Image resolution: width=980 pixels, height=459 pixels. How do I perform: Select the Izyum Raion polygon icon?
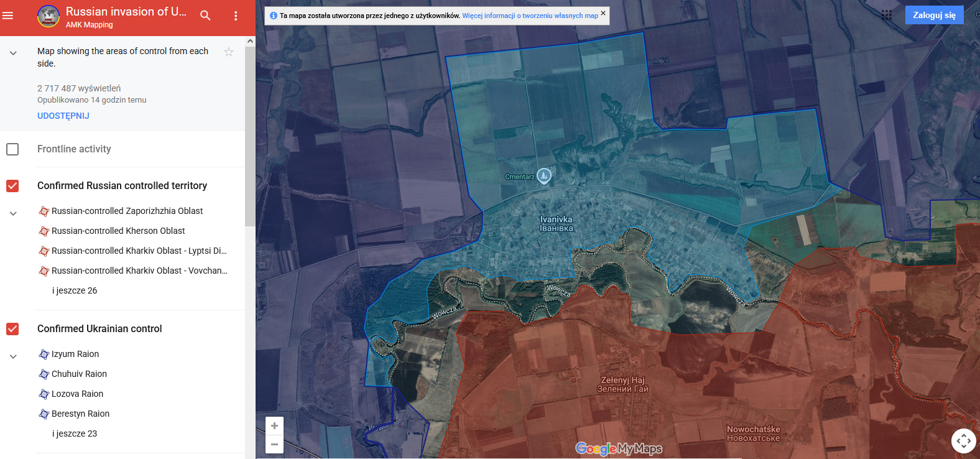tap(44, 355)
